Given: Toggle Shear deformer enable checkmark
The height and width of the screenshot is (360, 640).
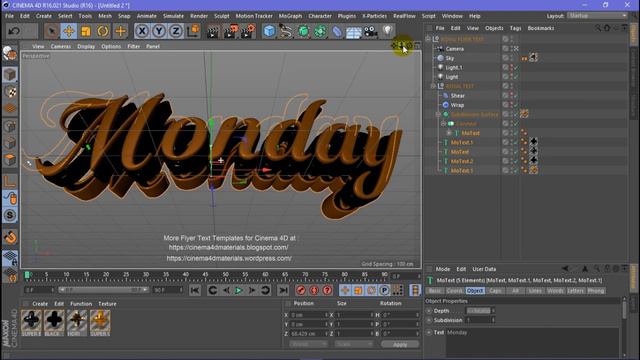Looking at the screenshot, I should click(x=516, y=96).
